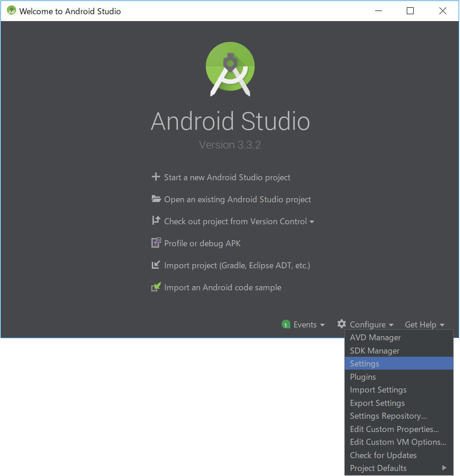The image size is (460, 476).
Task: Expand Check out project from Version Control
Action: (239, 221)
